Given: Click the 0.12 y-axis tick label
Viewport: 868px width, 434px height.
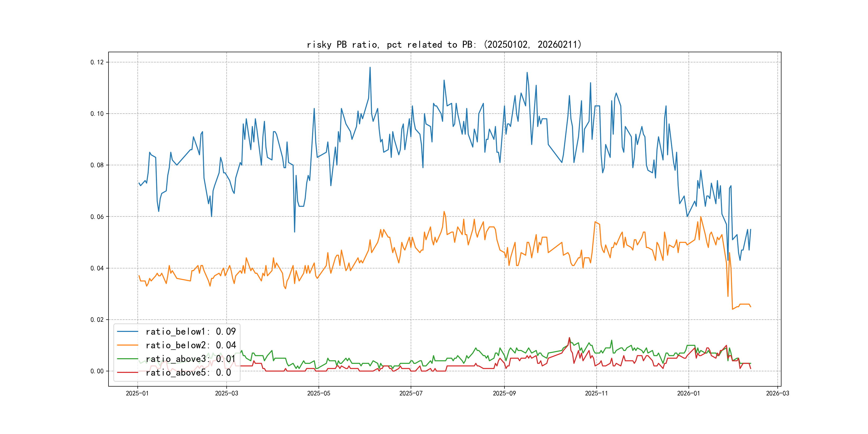Looking at the screenshot, I should 97,62.
